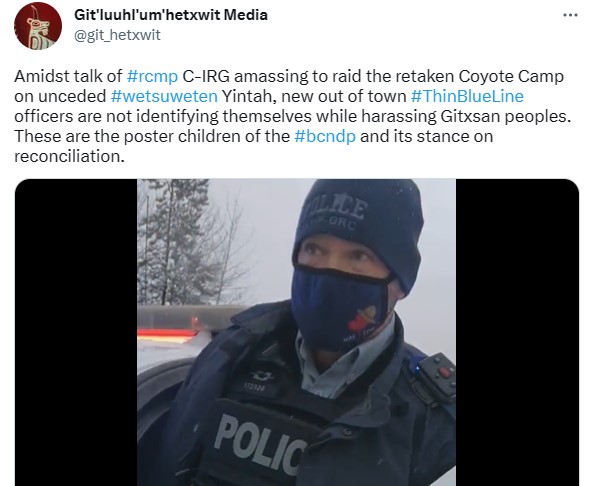Click the POLICE vest label in the video
Viewport: 593px width, 486px height.
pyautogui.click(x=261, y=444)
